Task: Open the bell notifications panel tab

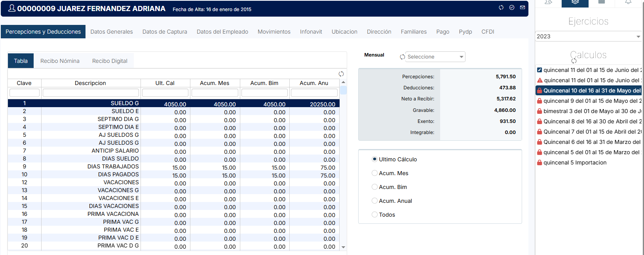Action: pos(628,2)
